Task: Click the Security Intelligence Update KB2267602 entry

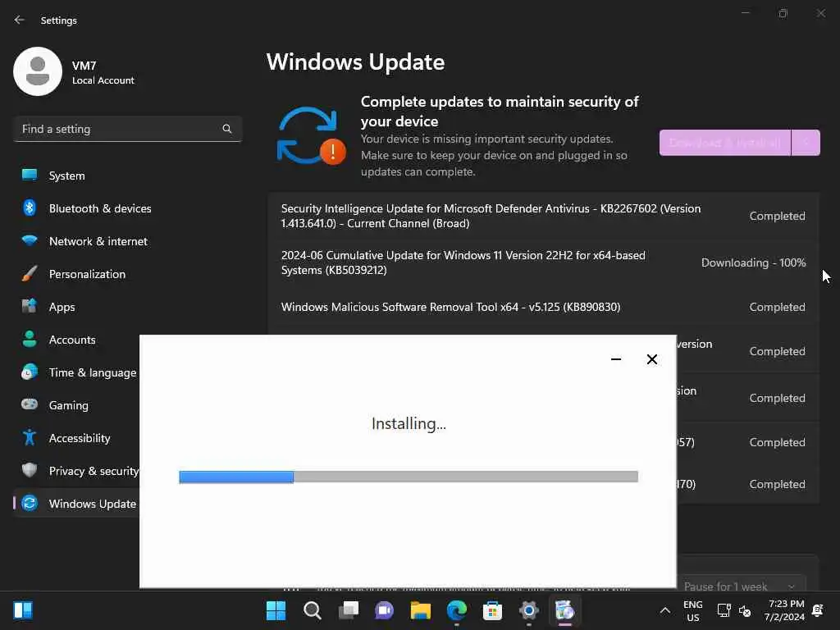Action: click(x=543, y=216)
